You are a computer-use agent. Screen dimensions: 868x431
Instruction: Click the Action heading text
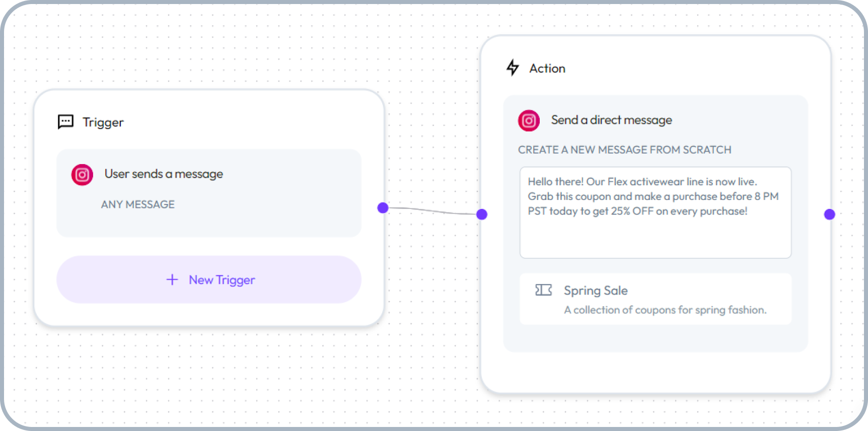point(547,68)
